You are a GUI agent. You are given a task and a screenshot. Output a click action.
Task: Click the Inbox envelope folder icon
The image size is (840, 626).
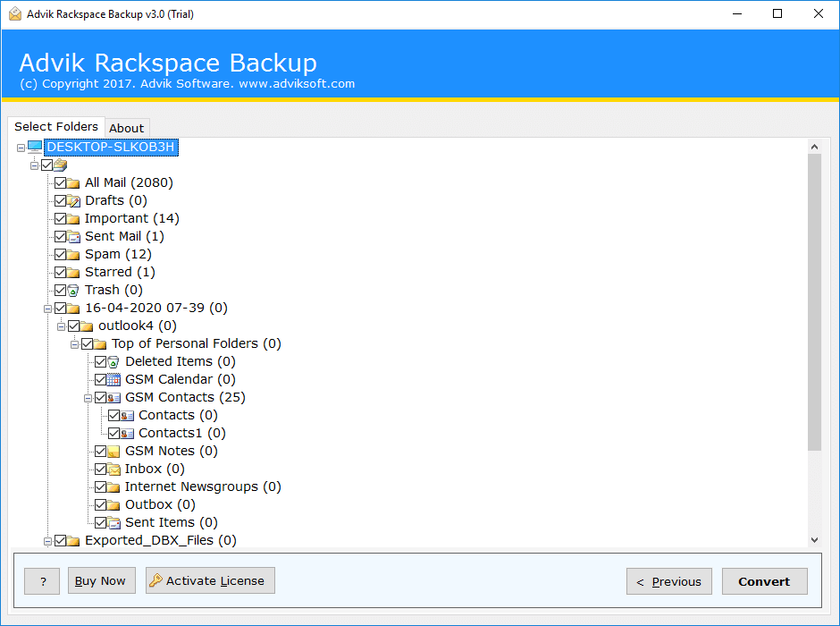113,469
